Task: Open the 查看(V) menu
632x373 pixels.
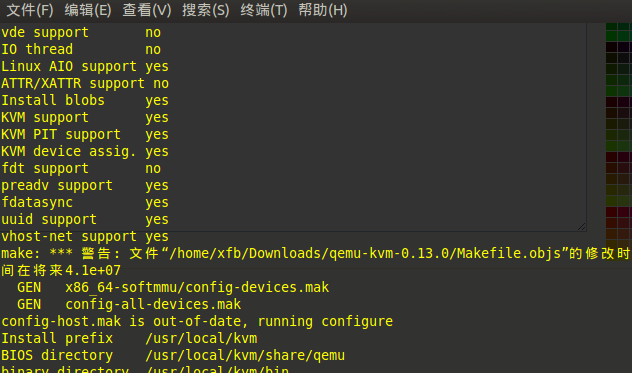Action: pyautogui.click(x=147, y=10)
